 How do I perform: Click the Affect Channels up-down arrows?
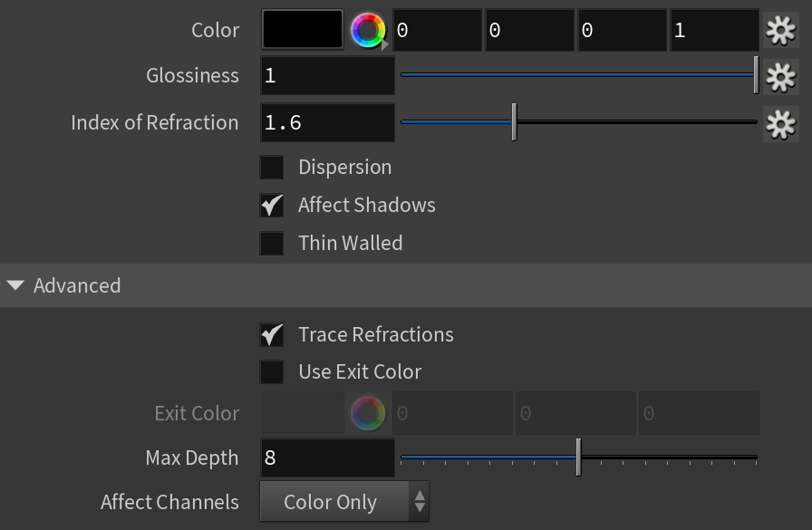(420, 502)
